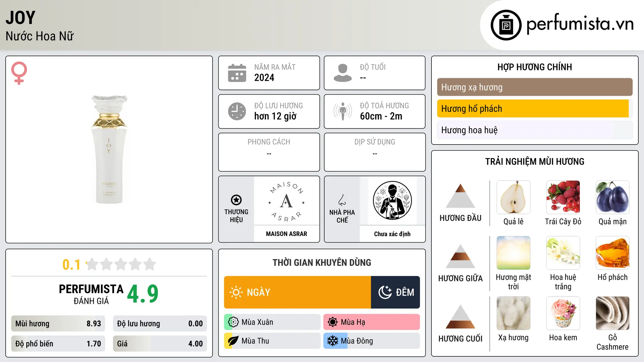Click the Dịp sử dụng info card
This screenshot has width=644, height=362.
click(375, 152)
